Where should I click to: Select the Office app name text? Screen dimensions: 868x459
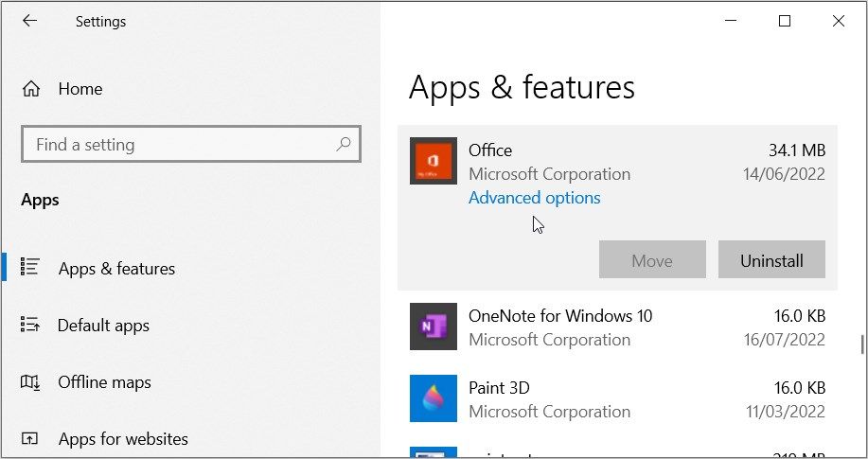[x=490, y=150]
